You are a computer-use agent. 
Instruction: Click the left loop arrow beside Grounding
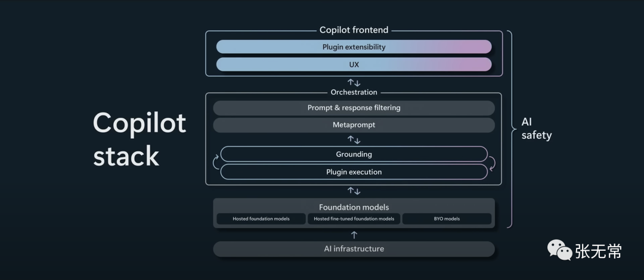click(x=216, y=162)
